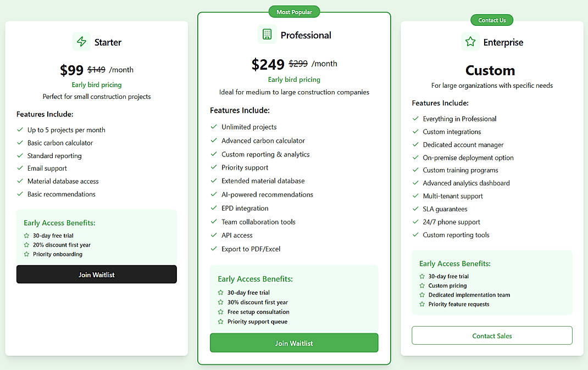Select the sparkle icon beside Priority onboarding

(26, 254)
